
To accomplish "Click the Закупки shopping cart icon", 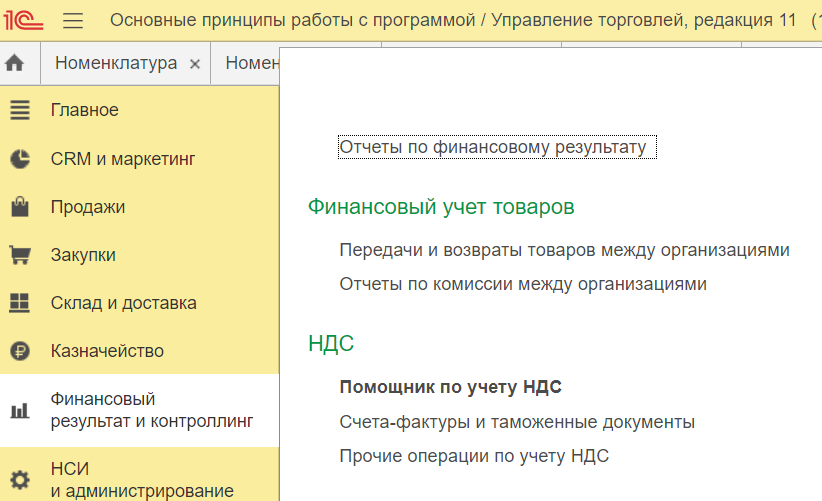I will click(x=20, y=255).
